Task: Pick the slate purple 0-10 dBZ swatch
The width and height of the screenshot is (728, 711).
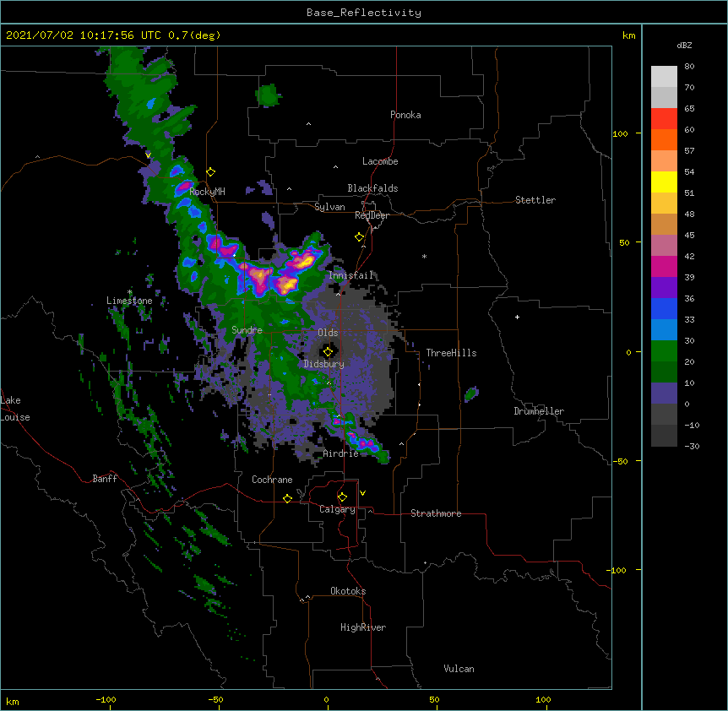Action: [x=664, y=393]
